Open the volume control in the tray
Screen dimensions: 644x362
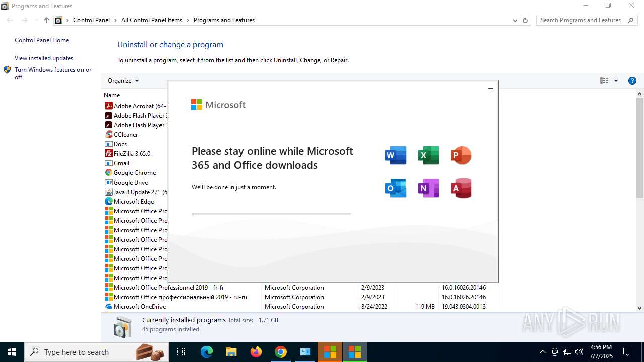pos(579,352)
